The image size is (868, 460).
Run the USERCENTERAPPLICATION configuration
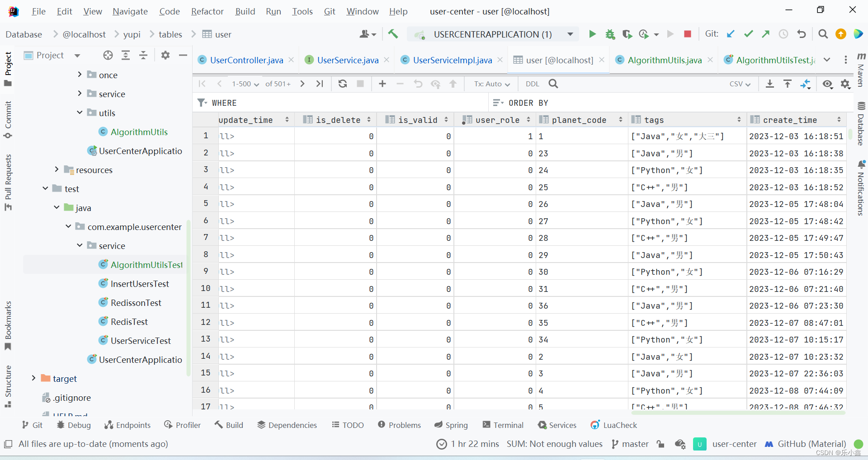point(592,34)
